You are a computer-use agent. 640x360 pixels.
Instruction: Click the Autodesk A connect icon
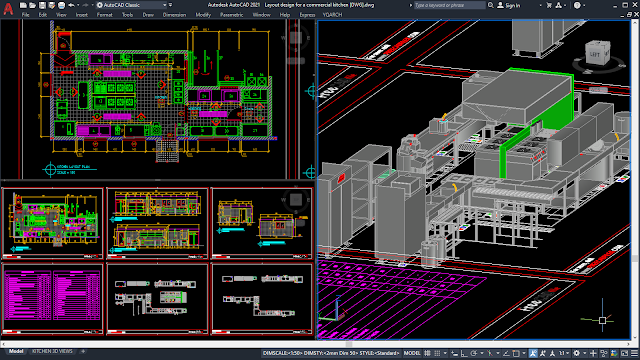coord(558,5)
